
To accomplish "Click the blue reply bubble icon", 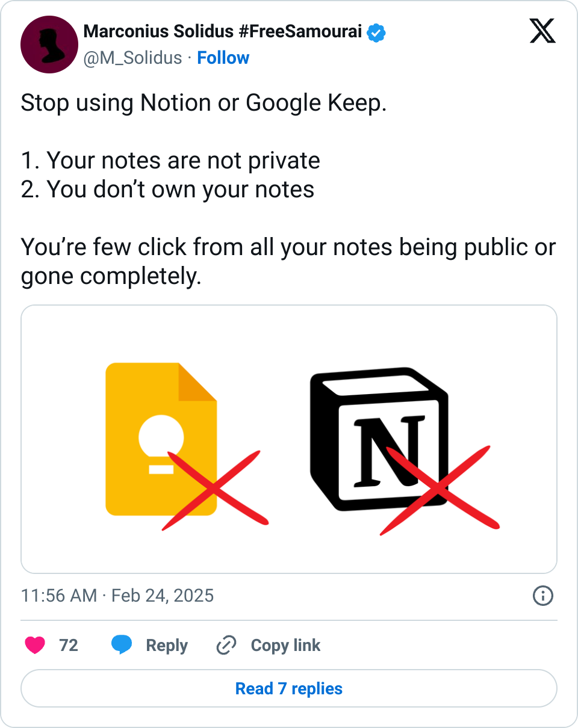I will (122, 646).
